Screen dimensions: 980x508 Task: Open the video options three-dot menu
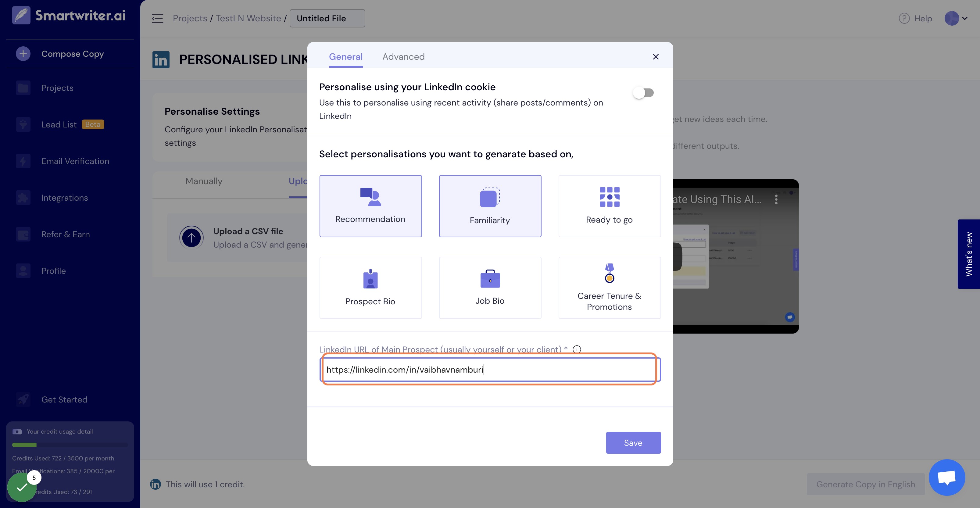click(776, 199)
